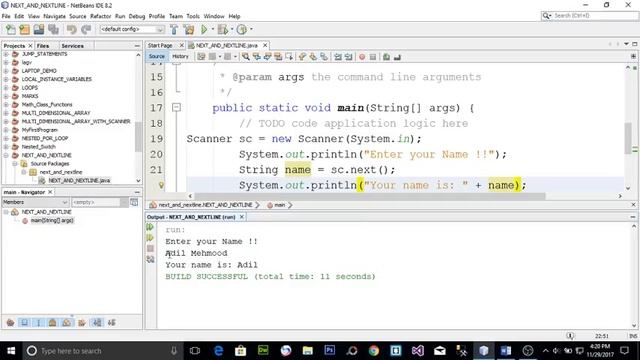The image size is (640, 360).
Task: Toggle Show Inherited Members in Navigator
Action: pyautogui.click(x=10, y=323)
